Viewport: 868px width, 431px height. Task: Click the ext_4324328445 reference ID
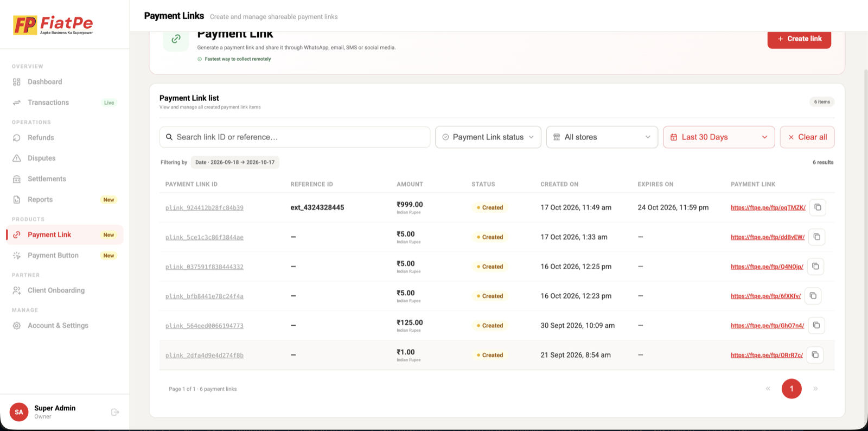[x=317, y=207]
